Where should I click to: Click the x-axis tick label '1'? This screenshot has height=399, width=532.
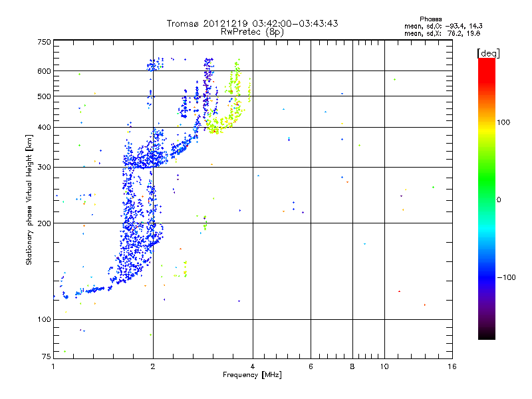pos(53,366)
